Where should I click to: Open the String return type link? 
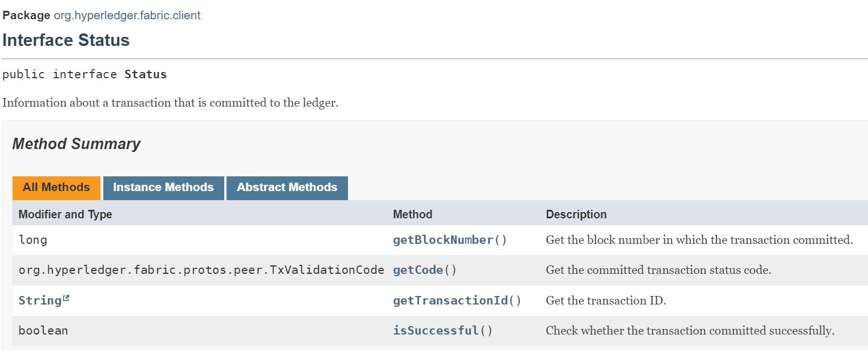pos(40,301)
